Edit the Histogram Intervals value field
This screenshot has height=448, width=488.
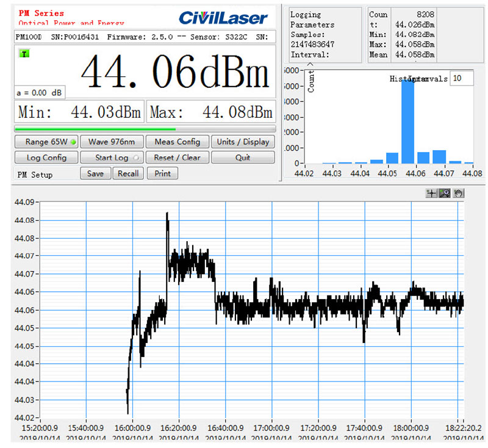[461, 79]
